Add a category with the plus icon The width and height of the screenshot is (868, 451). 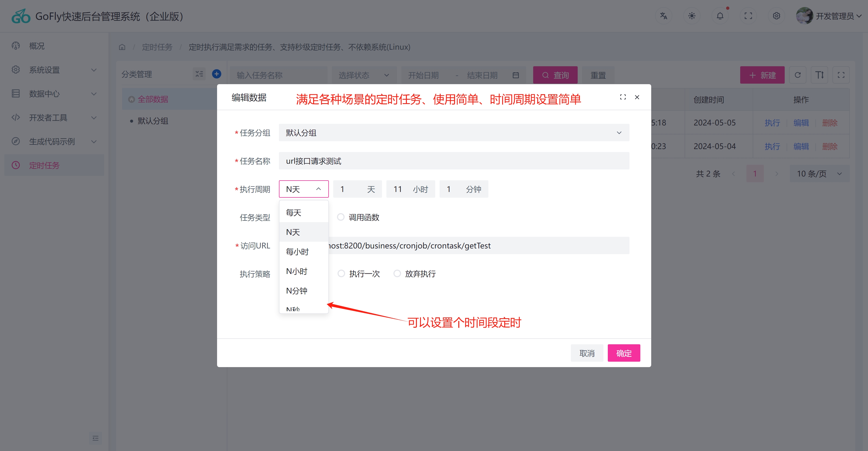tap(217, 74)
